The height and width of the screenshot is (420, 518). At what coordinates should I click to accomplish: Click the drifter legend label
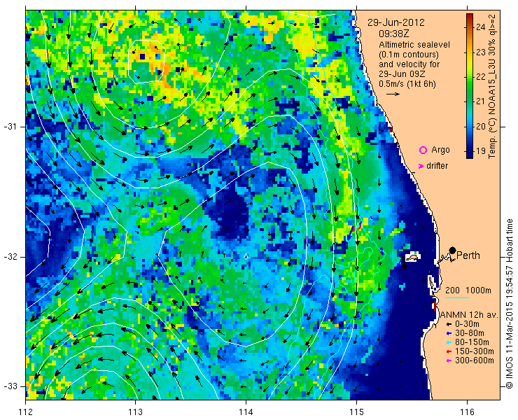(x=437, y=166)
